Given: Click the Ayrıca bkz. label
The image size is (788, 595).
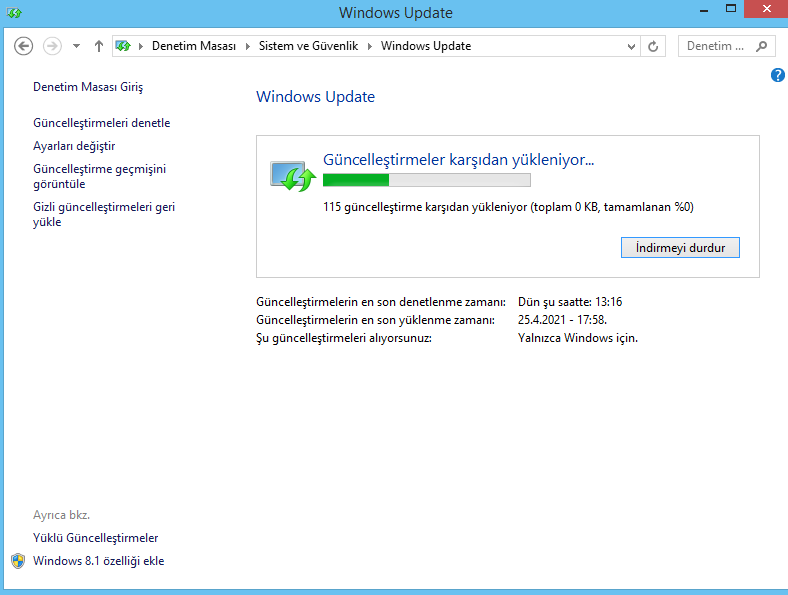Looking at the screenshot, I should click(61, 515).
